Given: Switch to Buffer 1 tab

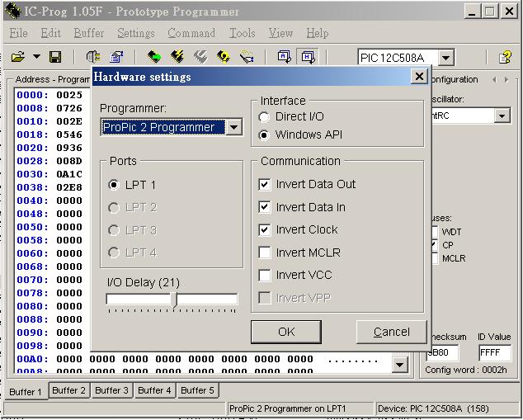Looking at the screenshot, I should click(26, 392).
